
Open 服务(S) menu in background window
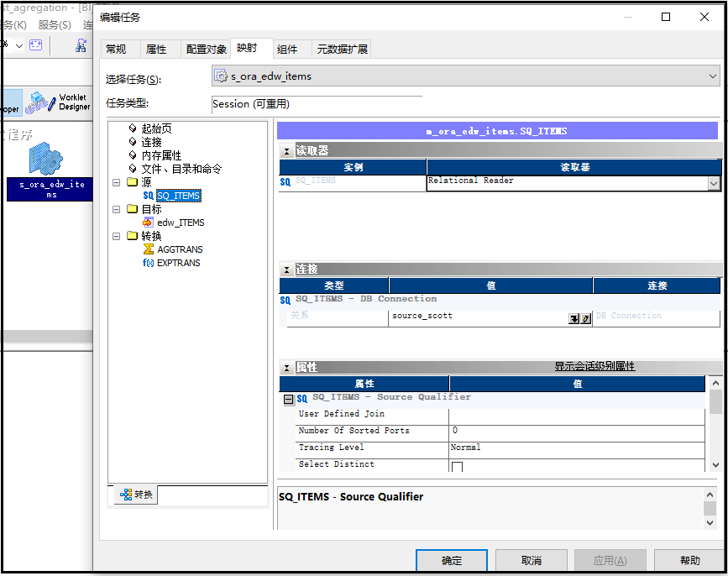[55, 25]
